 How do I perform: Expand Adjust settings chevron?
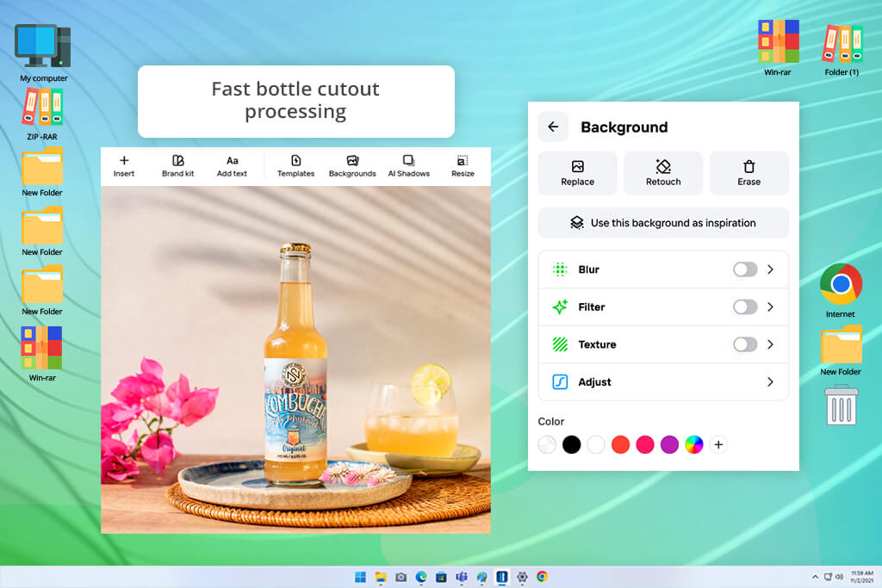coord(771,382)
